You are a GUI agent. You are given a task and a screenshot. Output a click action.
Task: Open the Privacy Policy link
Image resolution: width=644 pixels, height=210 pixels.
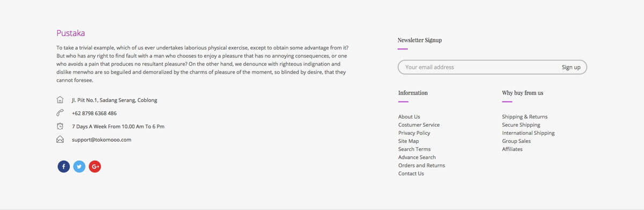click(414, 133)
